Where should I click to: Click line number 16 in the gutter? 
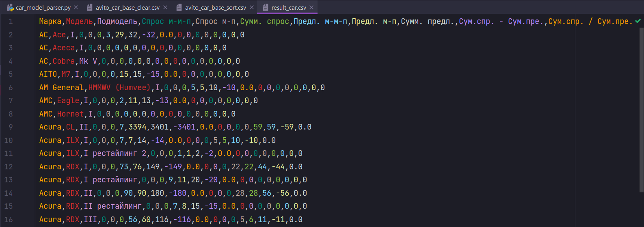coord(9,220)
